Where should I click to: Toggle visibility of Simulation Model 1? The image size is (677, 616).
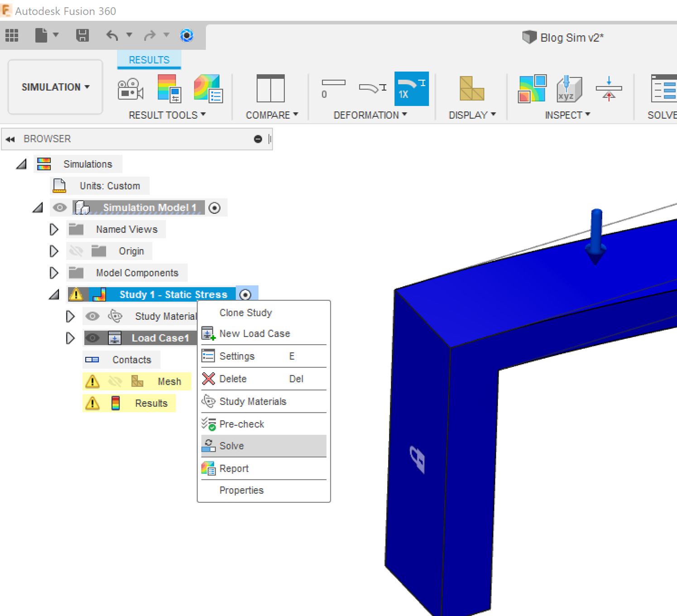59,207
